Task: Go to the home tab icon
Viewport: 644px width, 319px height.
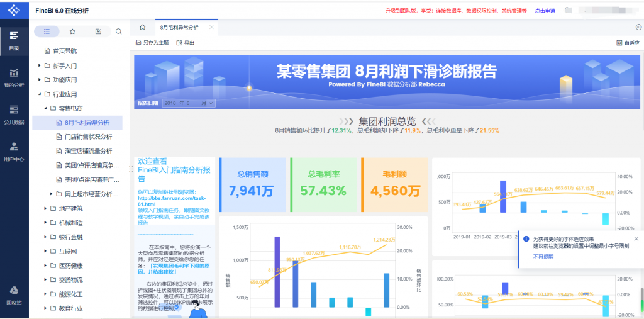Action: [x=143, y=28]
